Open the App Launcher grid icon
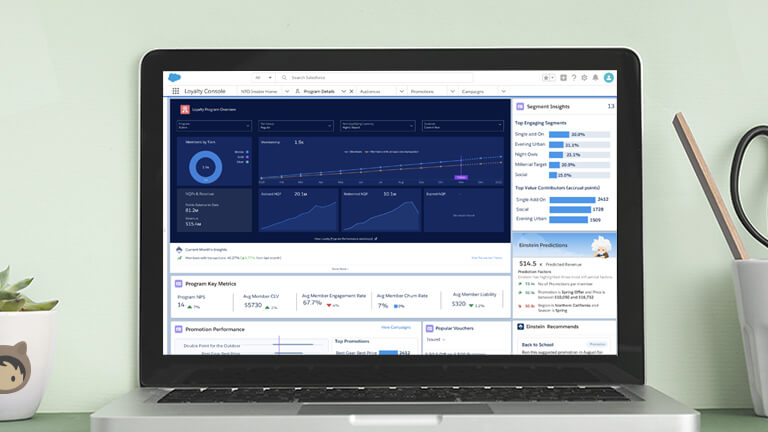Viewport: 768px width, 432px height. (175, 91)
